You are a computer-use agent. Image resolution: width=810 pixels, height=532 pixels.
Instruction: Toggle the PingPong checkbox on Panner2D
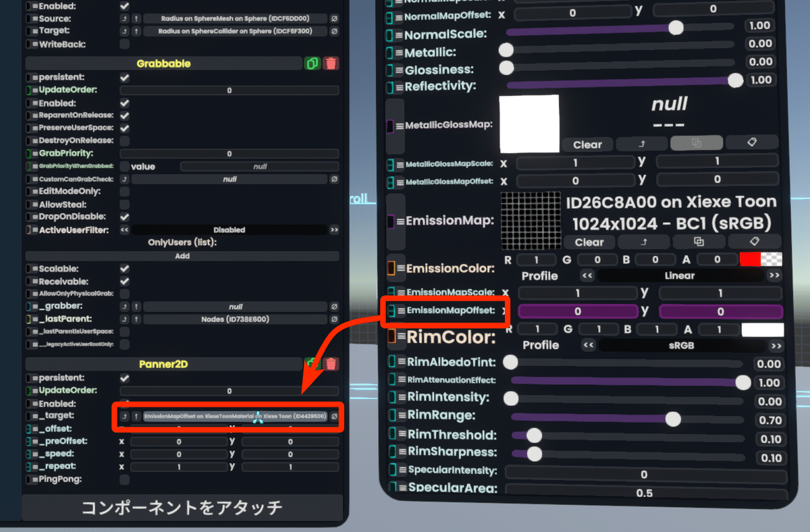tap(124, 479)
